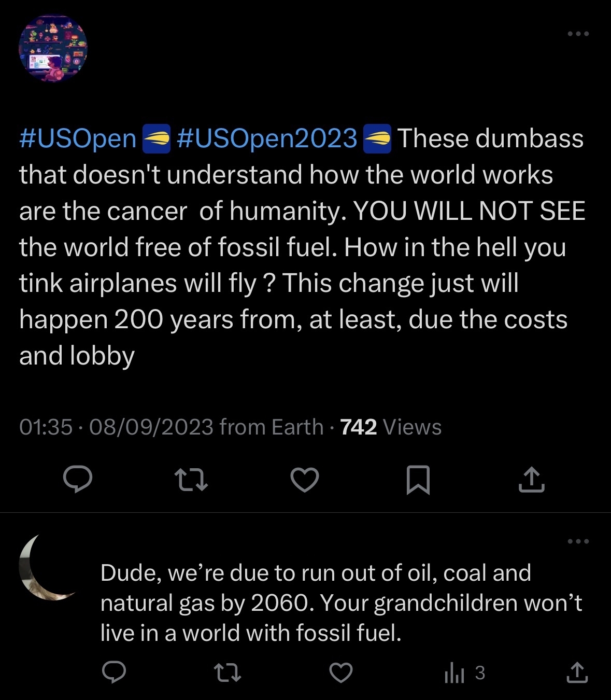Repost the reply about oil by 2060
This screenshot has height=700, width=611.
(227, 673)
